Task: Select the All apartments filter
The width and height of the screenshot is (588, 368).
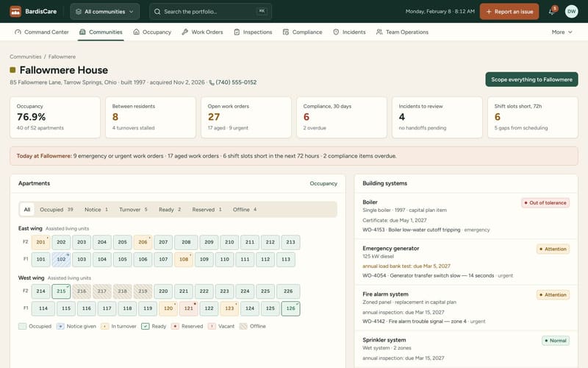Action: tap(27, 210)
